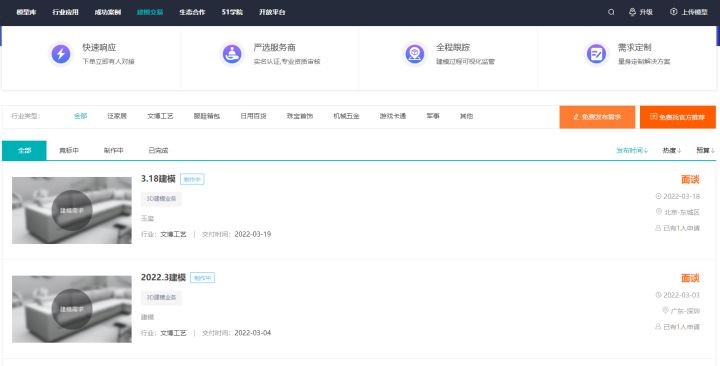Select the 珠宝首饰 industry filter
The image size is (720, 366).
[x=300, y=116]
